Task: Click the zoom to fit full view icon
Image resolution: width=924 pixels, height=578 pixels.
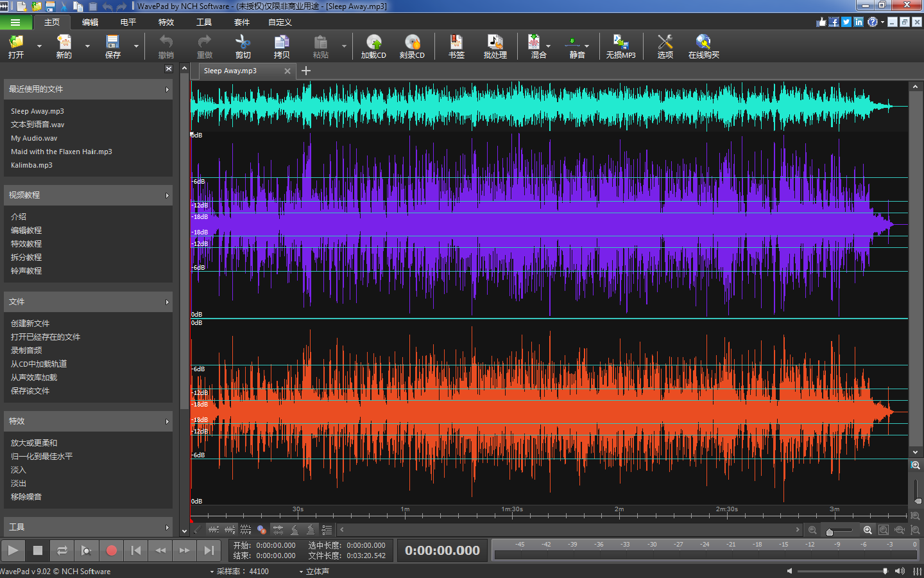Action: click(884, 530)
